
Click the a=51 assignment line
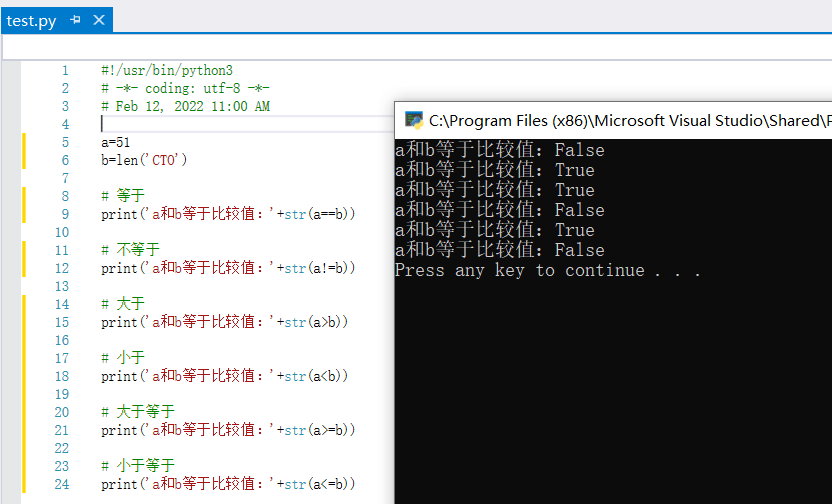116,142
